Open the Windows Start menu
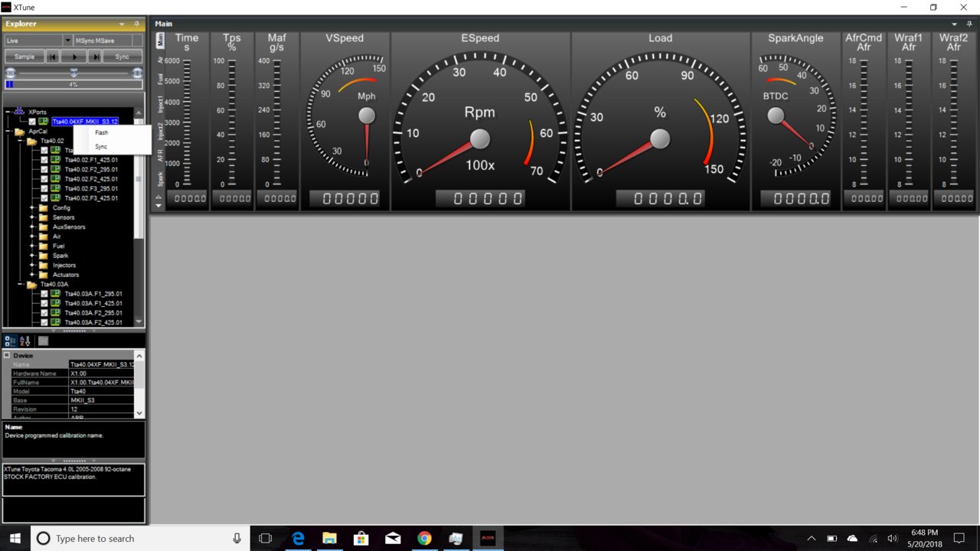 point(15,538)
